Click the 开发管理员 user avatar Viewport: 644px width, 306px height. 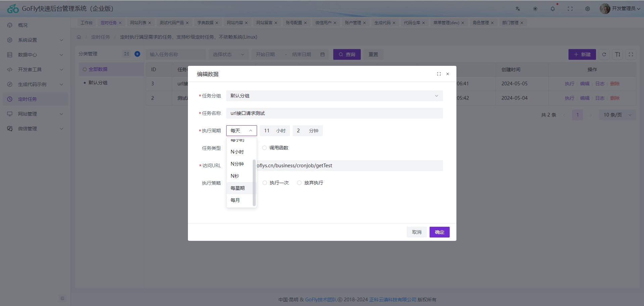tap(605, 9)
